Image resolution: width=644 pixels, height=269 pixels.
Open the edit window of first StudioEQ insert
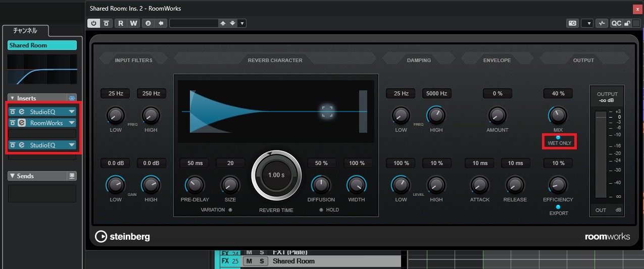22,111
